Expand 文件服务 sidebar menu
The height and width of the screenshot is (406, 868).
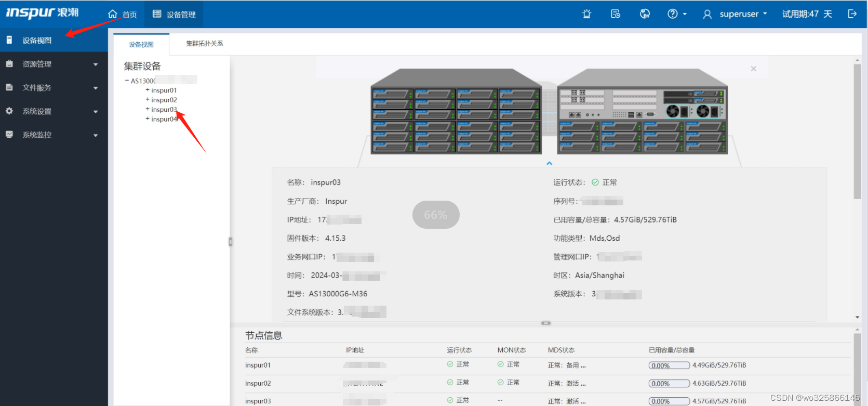click(54, 87)
